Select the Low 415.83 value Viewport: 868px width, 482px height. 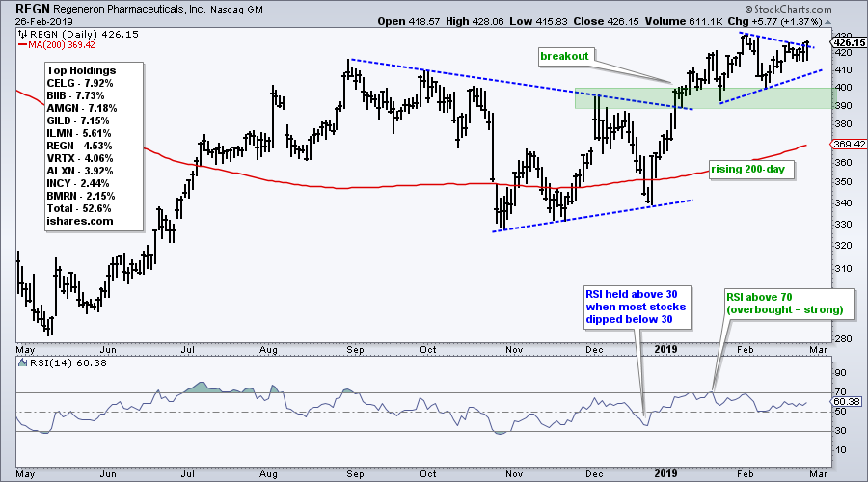pos(538,21)
